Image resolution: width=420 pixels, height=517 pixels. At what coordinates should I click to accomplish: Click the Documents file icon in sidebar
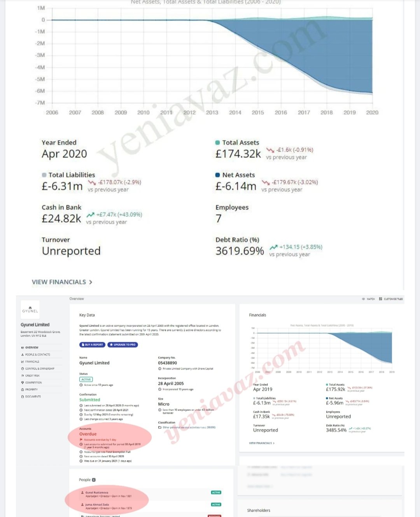coord(23,397)
